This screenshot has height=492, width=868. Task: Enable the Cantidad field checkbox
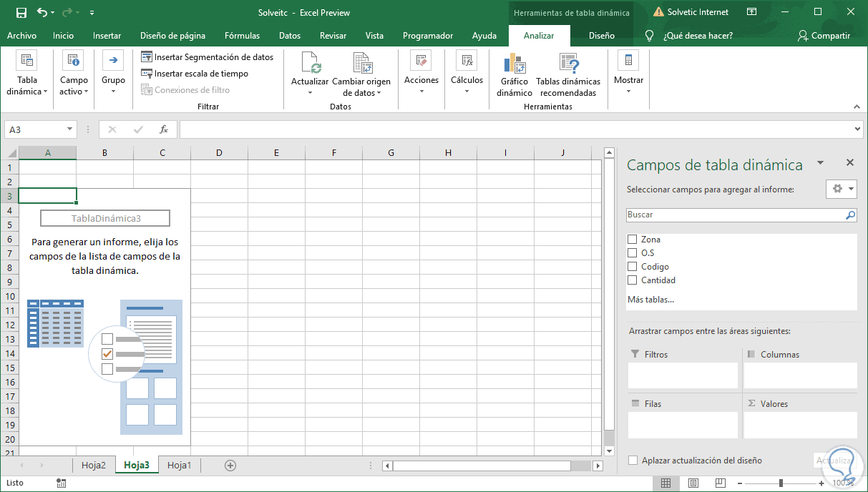(x=632, y=280)
